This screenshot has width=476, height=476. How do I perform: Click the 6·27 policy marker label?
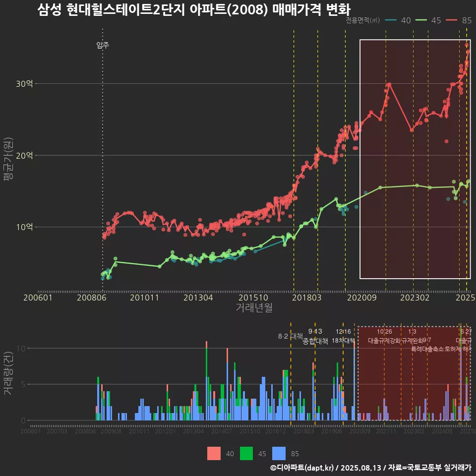pyautogui.click(x=466, y=332)
